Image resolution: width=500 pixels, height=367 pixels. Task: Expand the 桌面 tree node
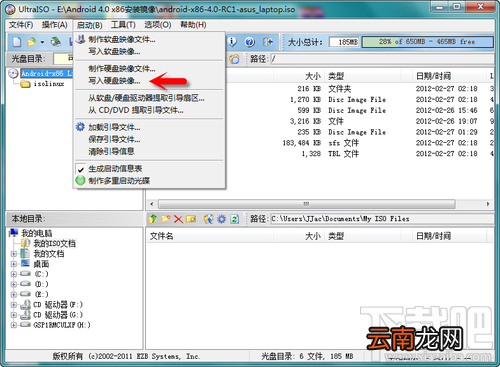(14, 264)
